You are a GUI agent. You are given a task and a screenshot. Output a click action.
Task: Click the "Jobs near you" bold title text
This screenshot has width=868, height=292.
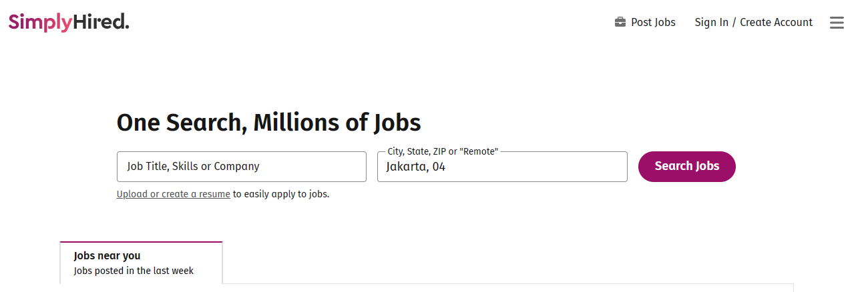(x=107, y=256)
